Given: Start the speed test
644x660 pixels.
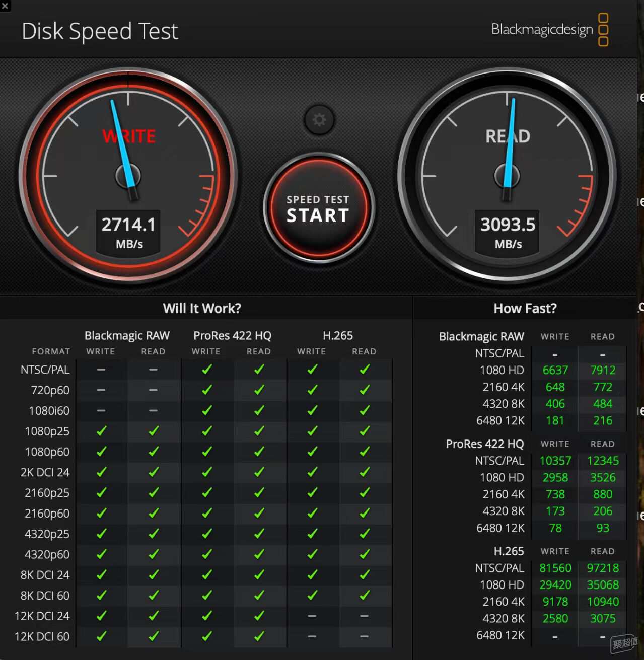Looking at the screenshot, I should tap(318, 208).
